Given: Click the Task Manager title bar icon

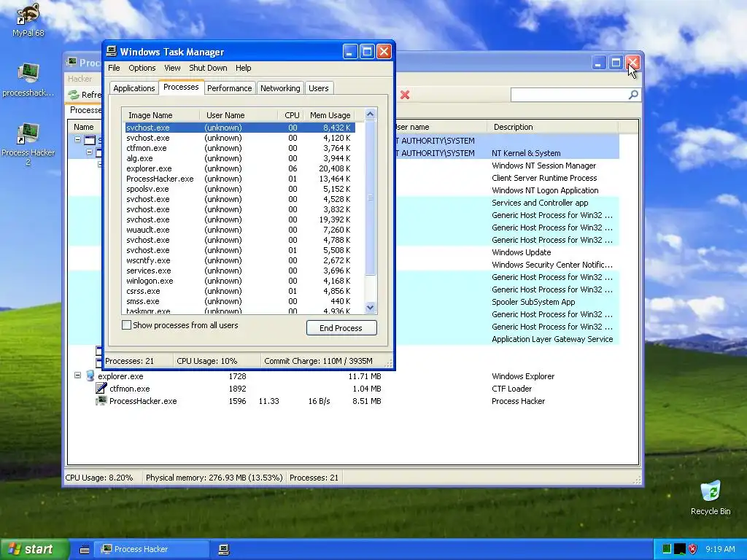Looking at the screenshot, I should [112, 52].
